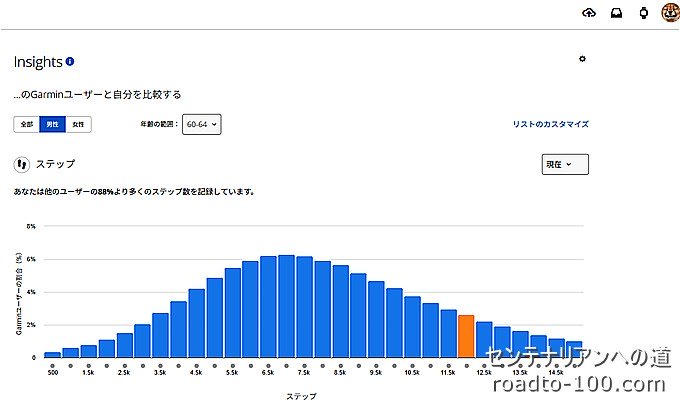
Task: Click the footsteps icon beside ステップ
Action: point(22,163)
